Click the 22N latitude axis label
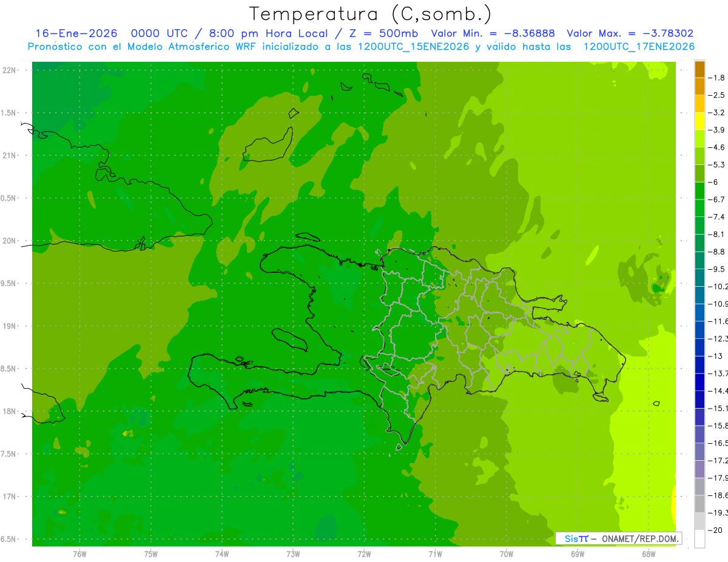The height and width of the screenshot is (562, 728). point(10,70)
